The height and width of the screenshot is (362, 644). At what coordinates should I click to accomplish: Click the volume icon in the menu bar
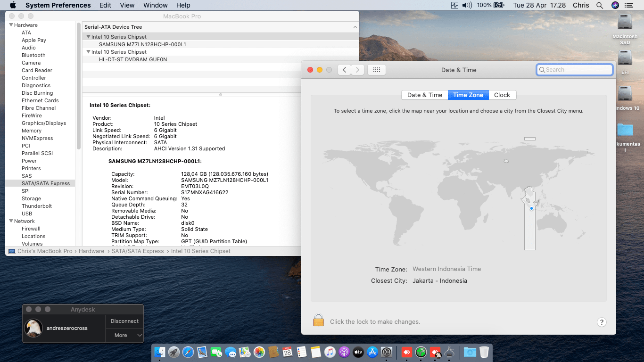[x=467, y=5]
